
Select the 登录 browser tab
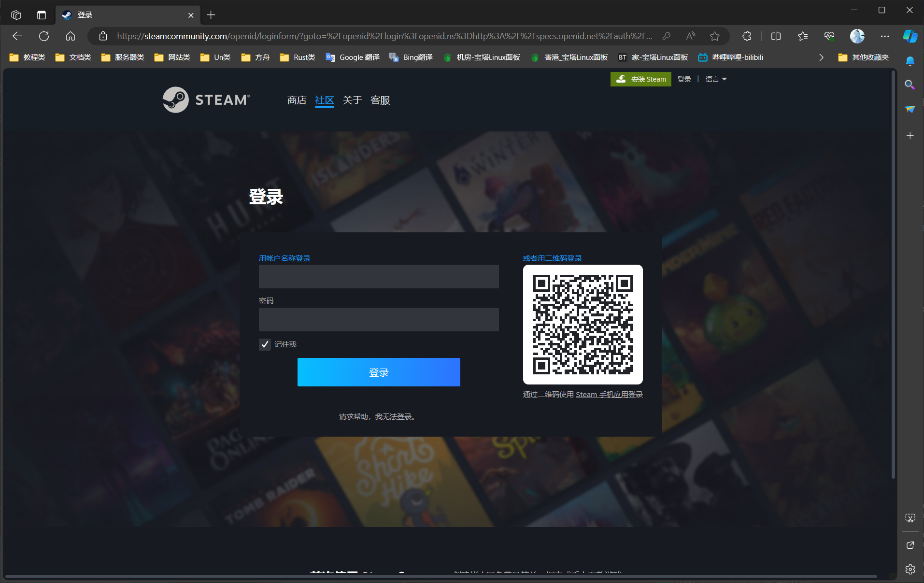tap(128, 15)
